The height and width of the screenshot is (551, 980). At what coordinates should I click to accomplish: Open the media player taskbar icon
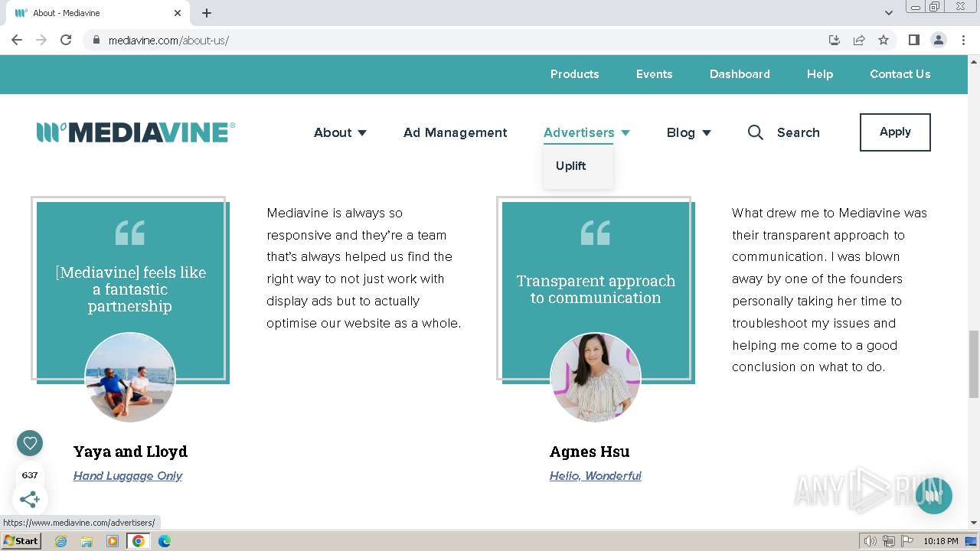coord(113,541)
